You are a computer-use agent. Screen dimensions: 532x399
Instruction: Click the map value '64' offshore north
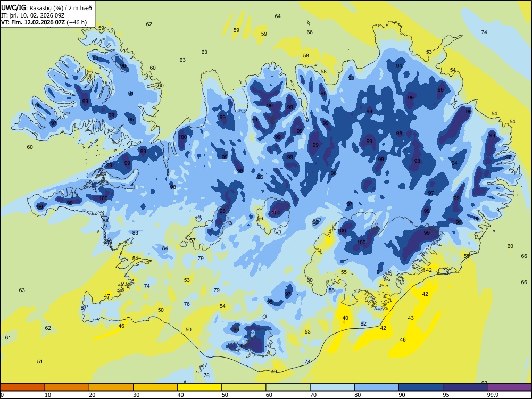[278, 16]
